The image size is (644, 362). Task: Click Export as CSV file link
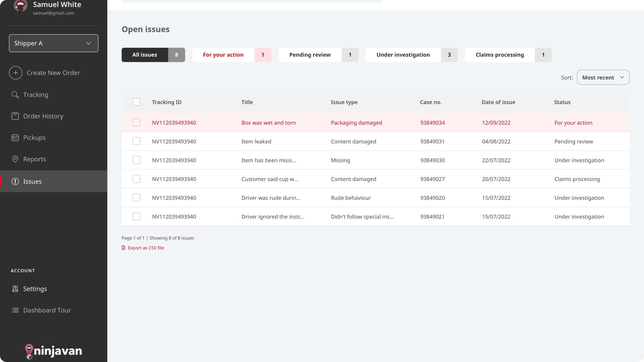[146, 248]
